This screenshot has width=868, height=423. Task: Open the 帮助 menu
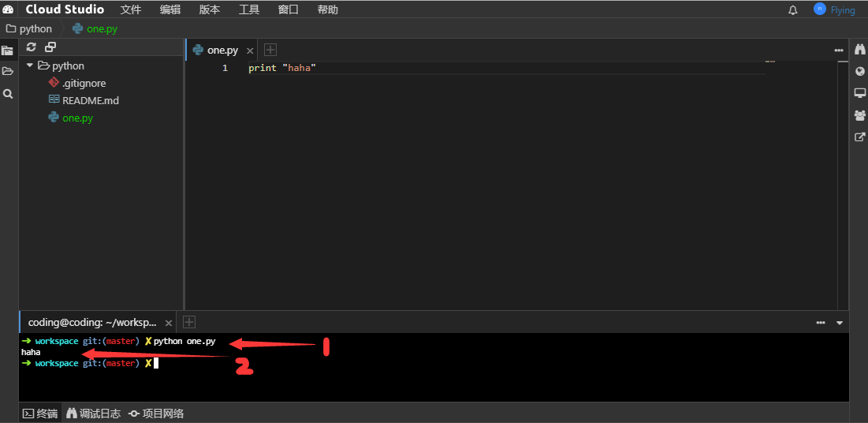pyautogui.click(x=328, y=9)
